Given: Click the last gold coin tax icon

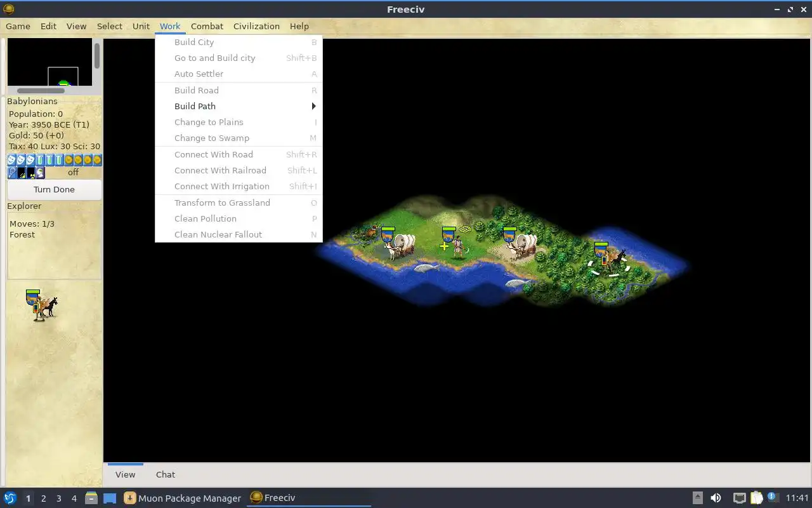Looking at the screenshot, I should pyautogui.click(x=97, y=160).
